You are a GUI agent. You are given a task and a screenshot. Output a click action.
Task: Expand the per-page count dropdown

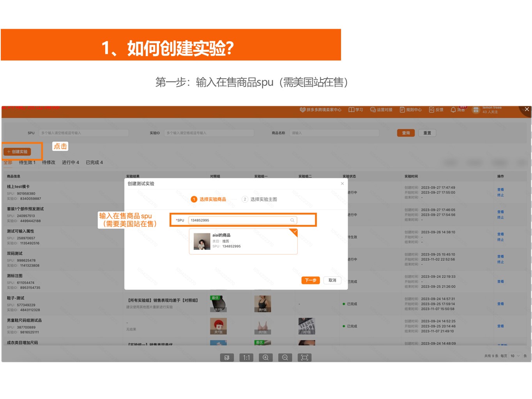pos(515,356)
